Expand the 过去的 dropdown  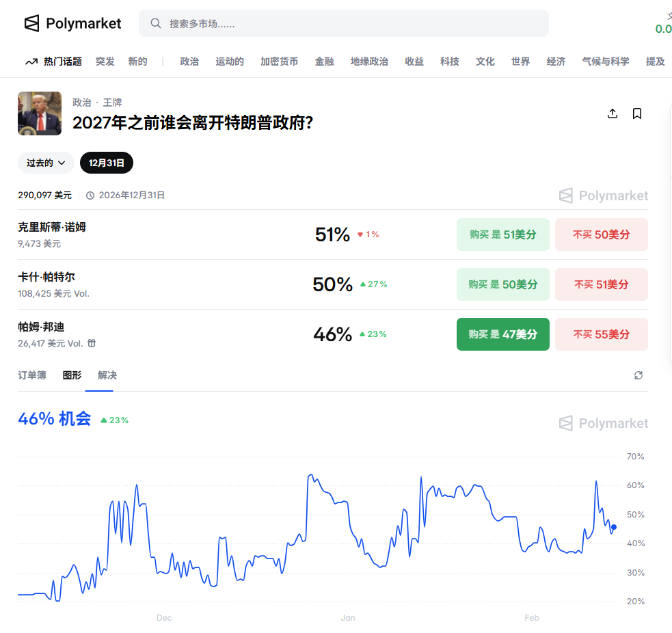point(46,163)
